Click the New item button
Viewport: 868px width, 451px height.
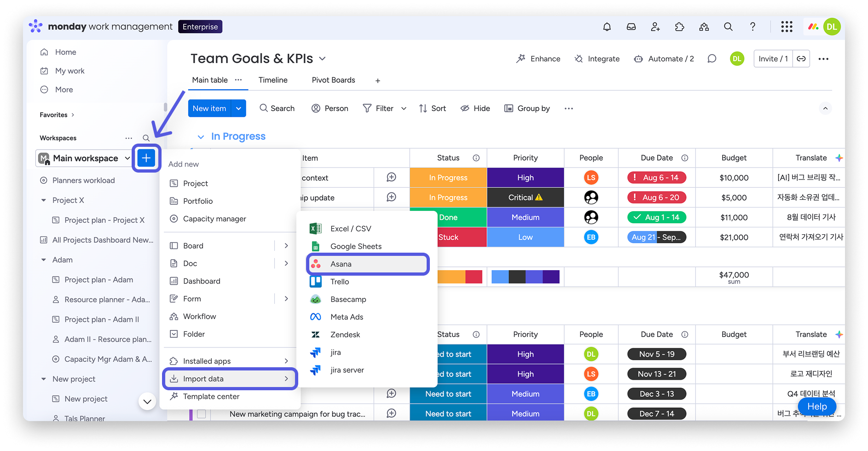pyautogui.click(x=209, y=109)
